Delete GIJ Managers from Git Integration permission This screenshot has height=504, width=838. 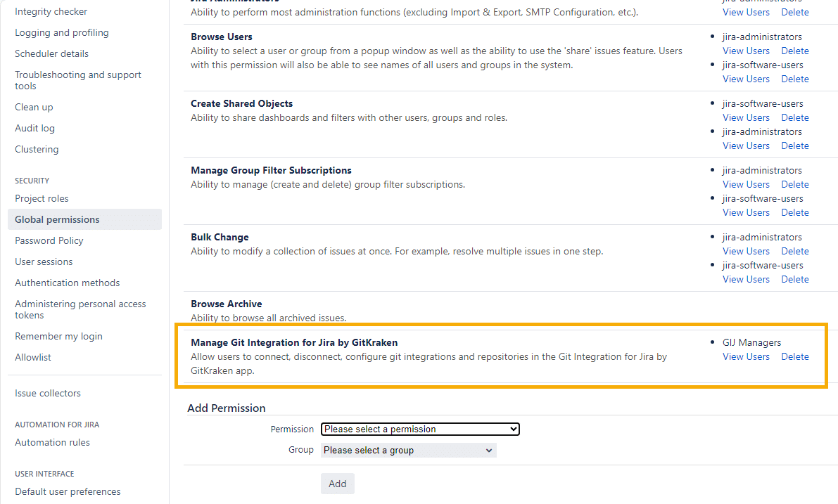click(794, 356)
